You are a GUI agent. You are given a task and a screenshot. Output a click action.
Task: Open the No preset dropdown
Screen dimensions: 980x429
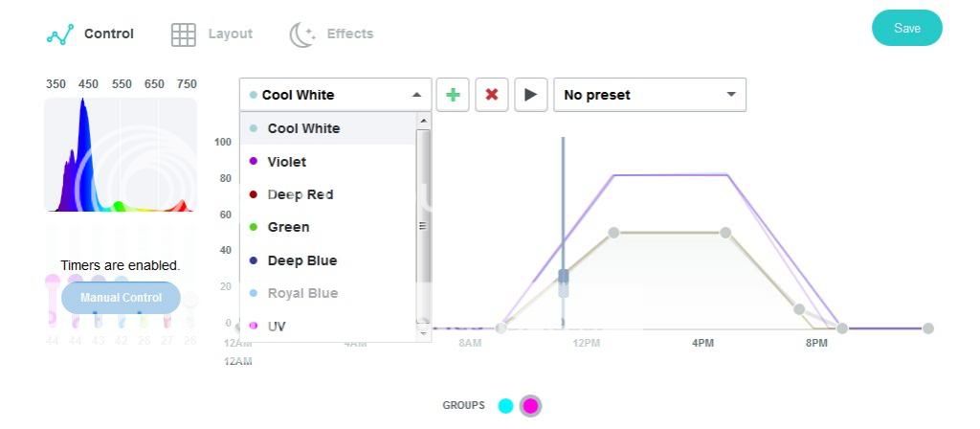(x=649, y=95)
